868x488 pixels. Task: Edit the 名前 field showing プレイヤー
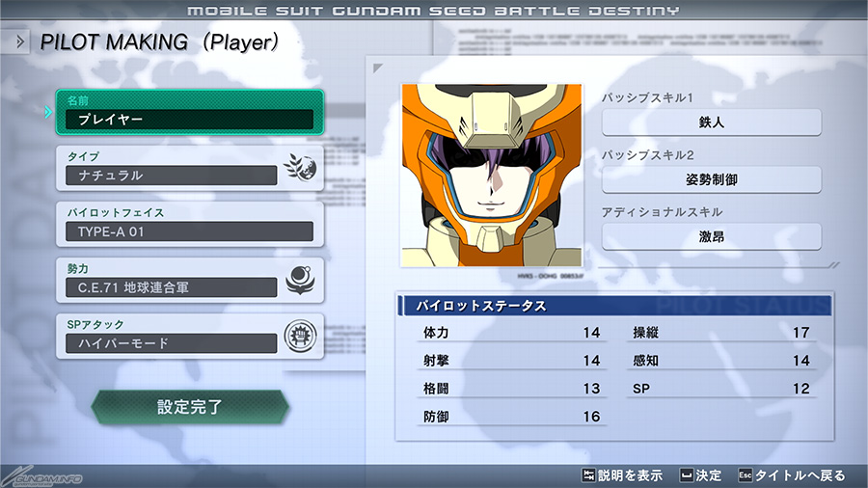point(189,112)
